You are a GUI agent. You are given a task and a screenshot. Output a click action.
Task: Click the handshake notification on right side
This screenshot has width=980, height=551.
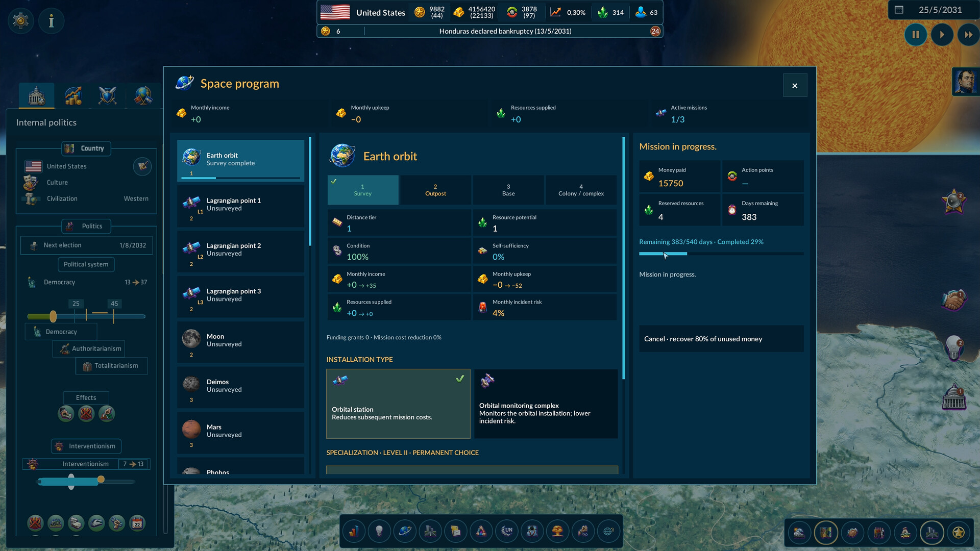953,300
